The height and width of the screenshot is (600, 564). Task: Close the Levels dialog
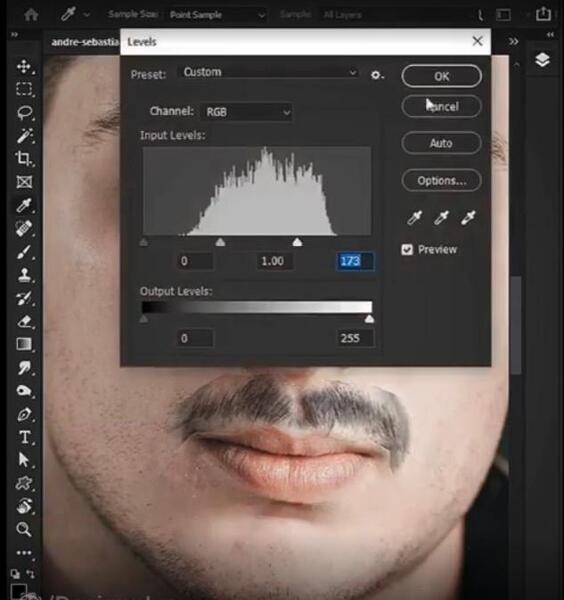(x=477, y=41)
